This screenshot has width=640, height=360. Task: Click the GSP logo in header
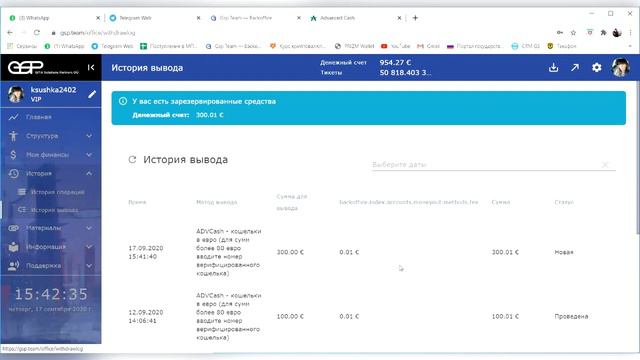(x=43, y=67)
